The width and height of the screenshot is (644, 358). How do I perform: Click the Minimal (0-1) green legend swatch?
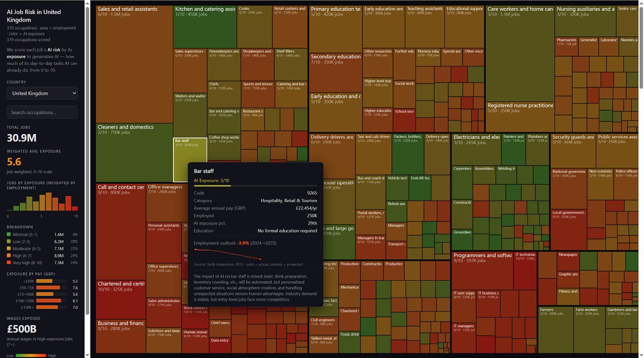point(9,235)
